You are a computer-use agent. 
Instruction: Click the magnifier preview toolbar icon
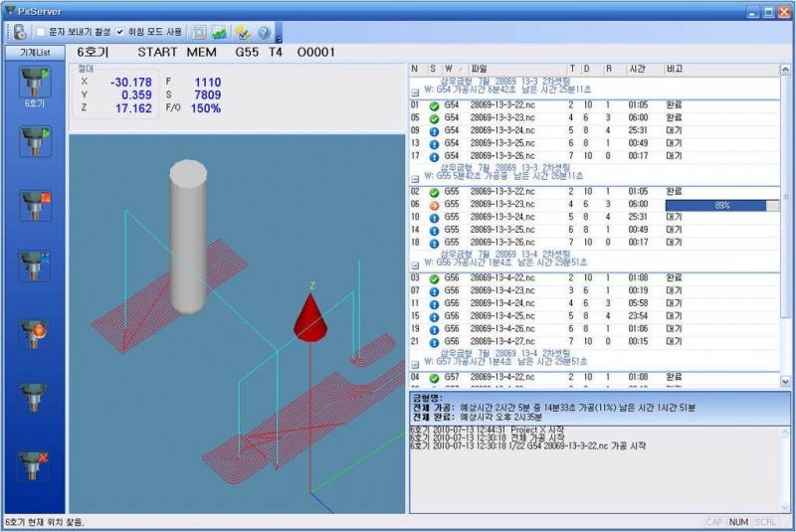pyautogui.click(x=199, y=32)
